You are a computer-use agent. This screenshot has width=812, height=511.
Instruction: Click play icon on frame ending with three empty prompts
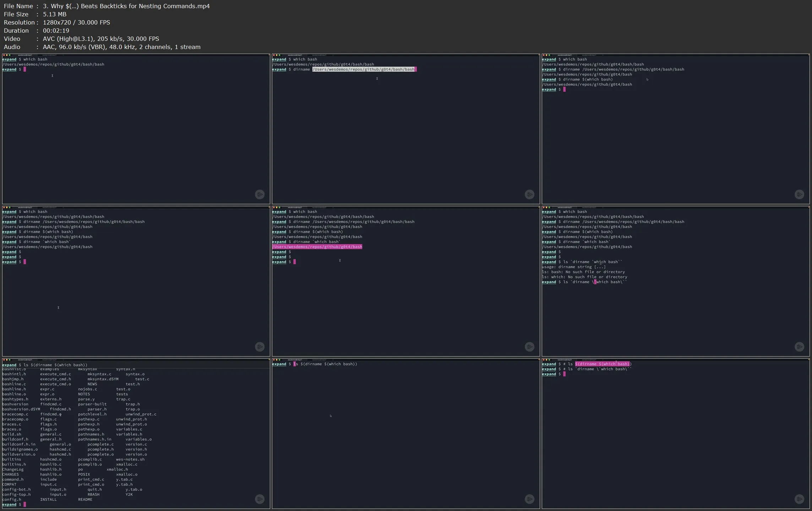click(260, 347)
